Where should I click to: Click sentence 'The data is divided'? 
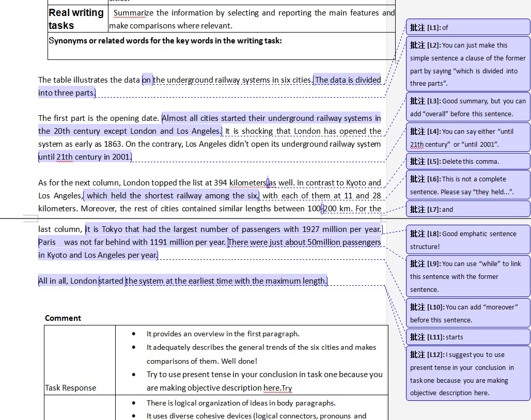coord(348,80)
